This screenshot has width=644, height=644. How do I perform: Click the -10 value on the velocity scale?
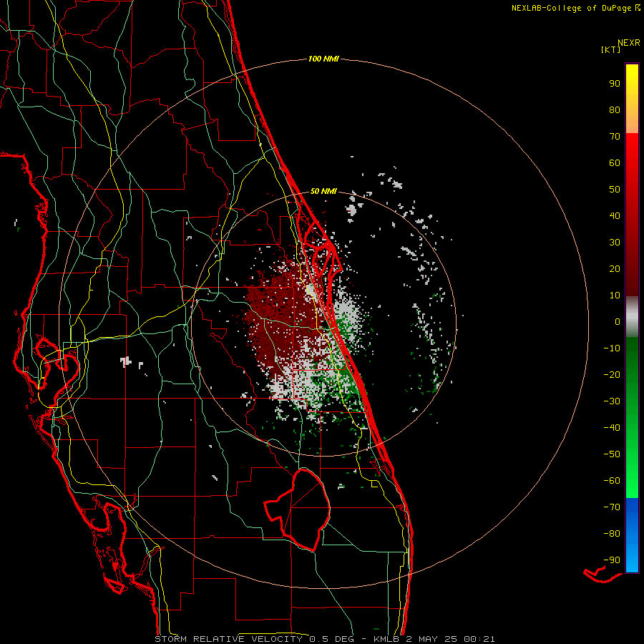pyautogui.click(x=612, y=348)
